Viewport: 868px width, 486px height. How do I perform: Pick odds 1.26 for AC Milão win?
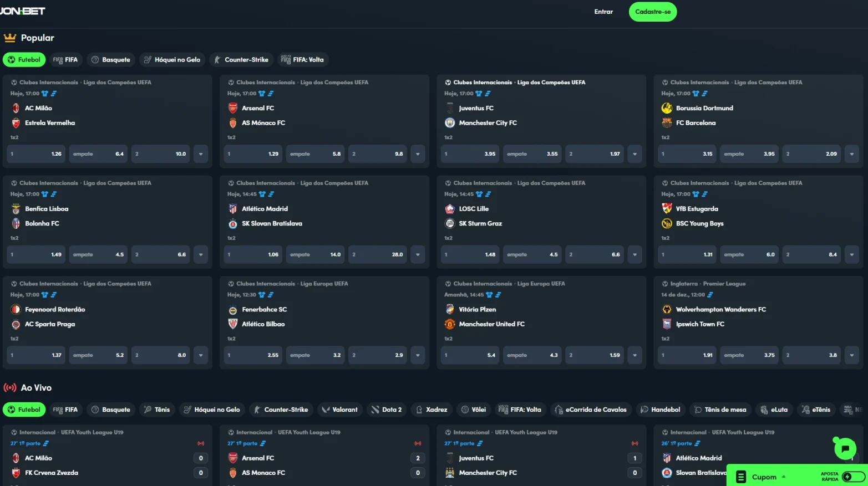tap(36, 154)
